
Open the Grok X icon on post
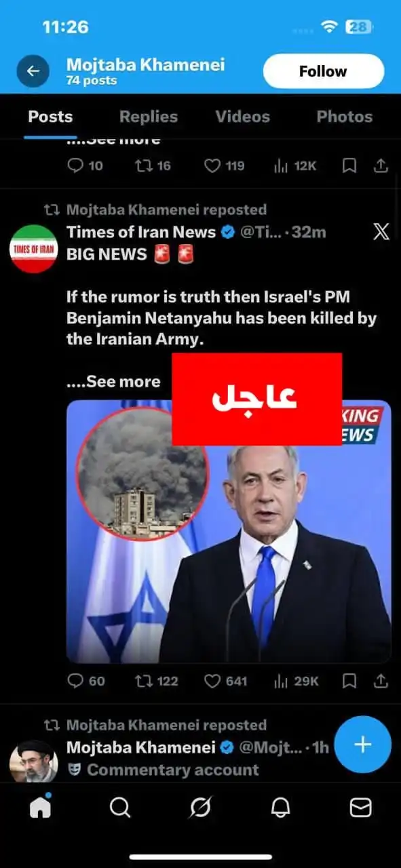point(381,232)
